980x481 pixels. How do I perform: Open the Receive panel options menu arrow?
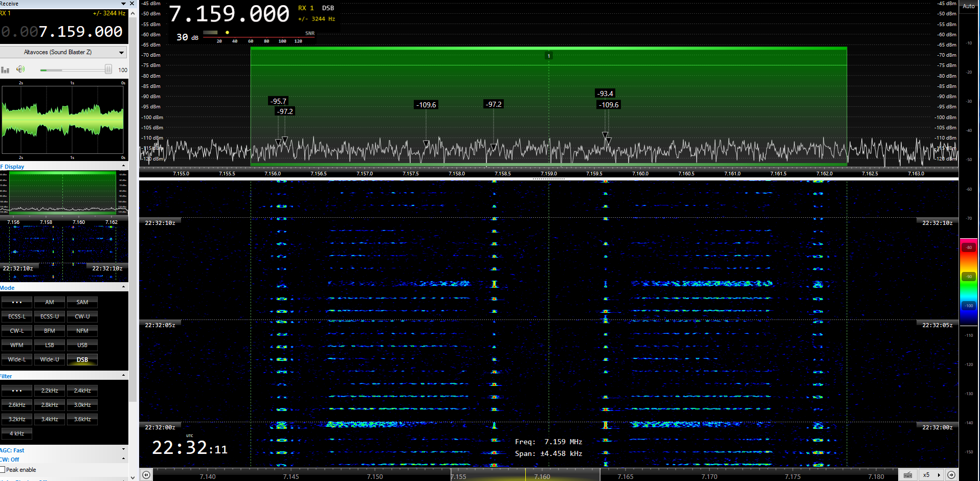[x=123, y=4]
